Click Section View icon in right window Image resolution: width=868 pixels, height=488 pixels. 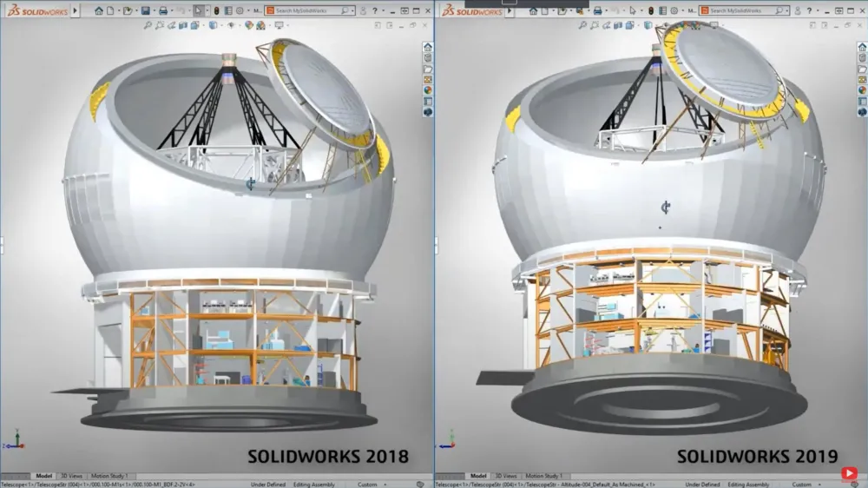pos(618,25)
